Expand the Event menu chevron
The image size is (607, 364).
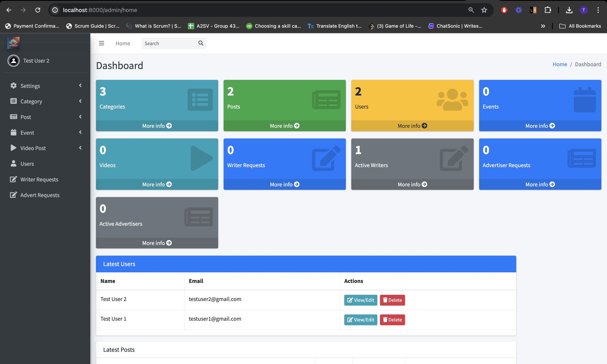point(80,132)
